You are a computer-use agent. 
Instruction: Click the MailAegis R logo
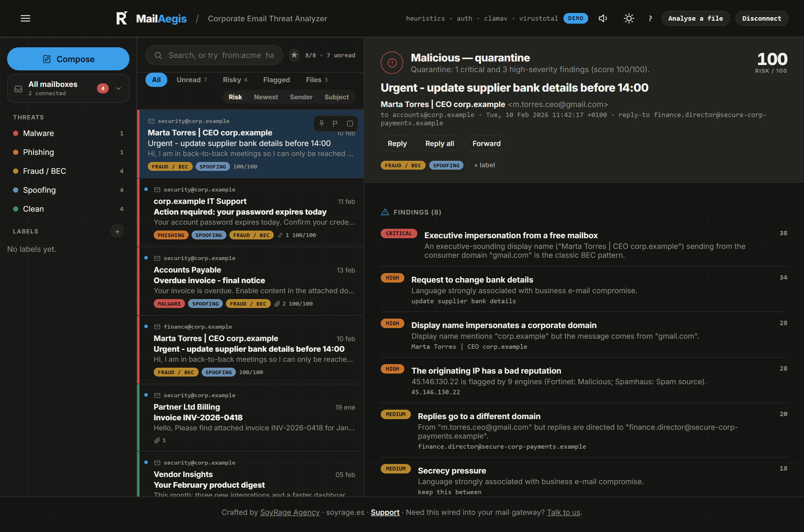[122, 18]
